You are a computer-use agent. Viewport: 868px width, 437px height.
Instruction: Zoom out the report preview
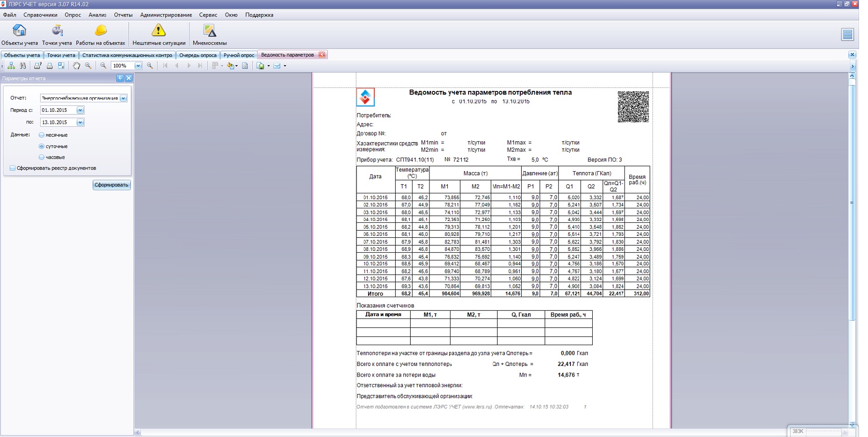point(103,66)
